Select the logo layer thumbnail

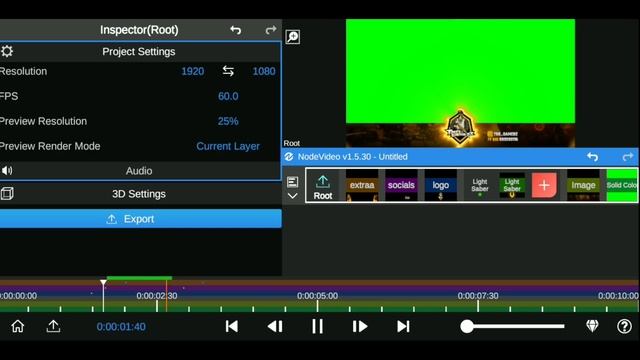[x=440, y=185]
